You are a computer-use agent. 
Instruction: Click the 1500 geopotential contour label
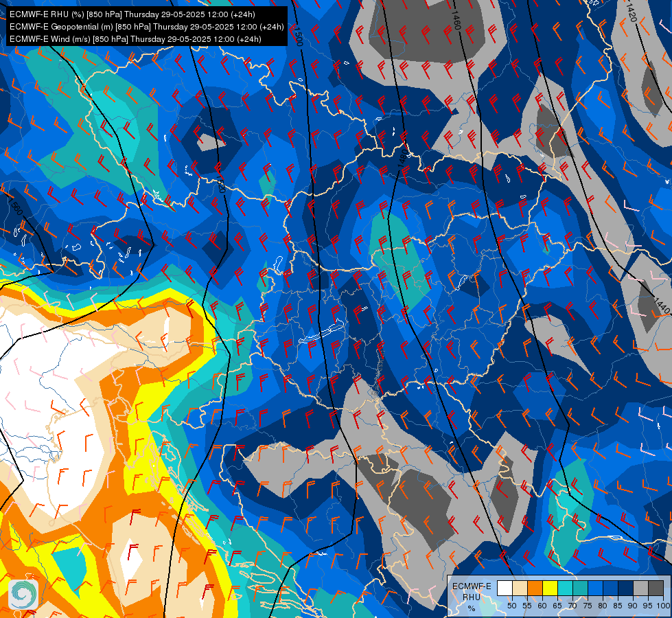tap(299, 36)
